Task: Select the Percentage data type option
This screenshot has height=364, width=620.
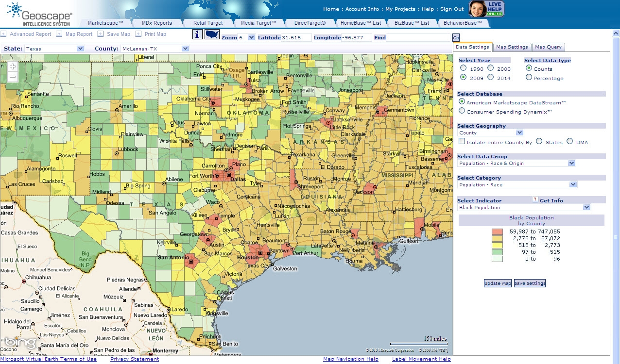Action: pos(529,77)
